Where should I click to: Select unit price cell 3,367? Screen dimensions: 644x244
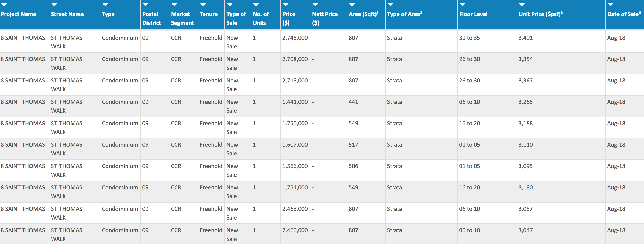[x=525, y=81]
